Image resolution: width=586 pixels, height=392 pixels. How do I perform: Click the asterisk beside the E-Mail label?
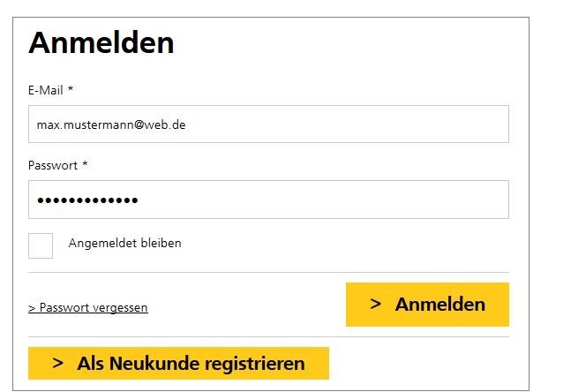[71, 89]
